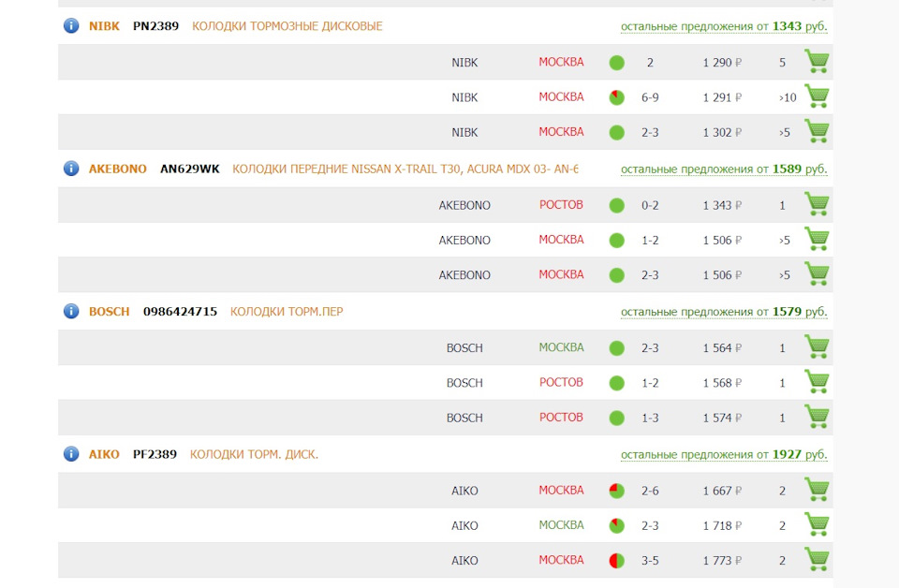This screenshot has width=899, height=588.
Task: Show other offers from 1927 руб.
Action: coord(724,454)
